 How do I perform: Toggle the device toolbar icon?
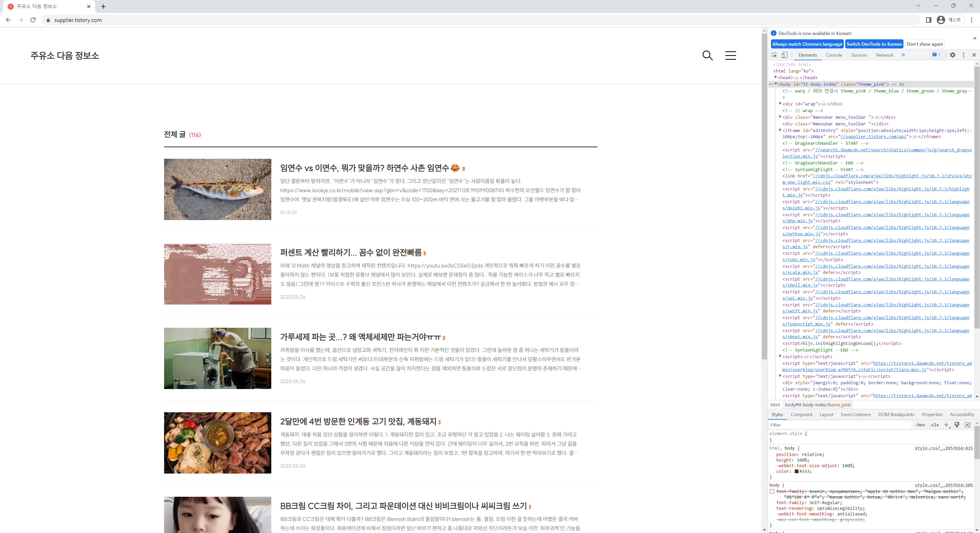785,55
